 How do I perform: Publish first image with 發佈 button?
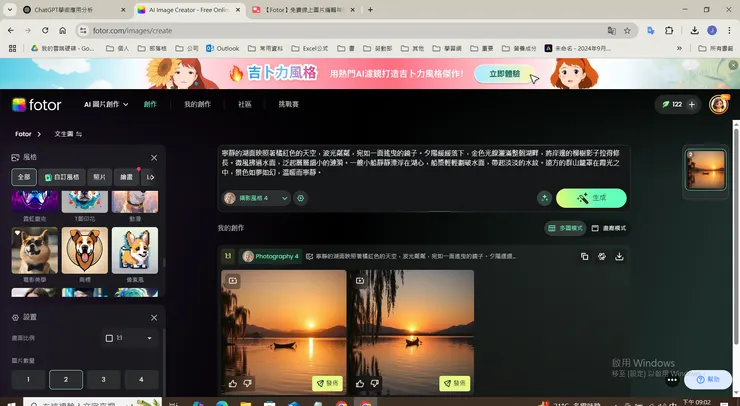[328, 383]
